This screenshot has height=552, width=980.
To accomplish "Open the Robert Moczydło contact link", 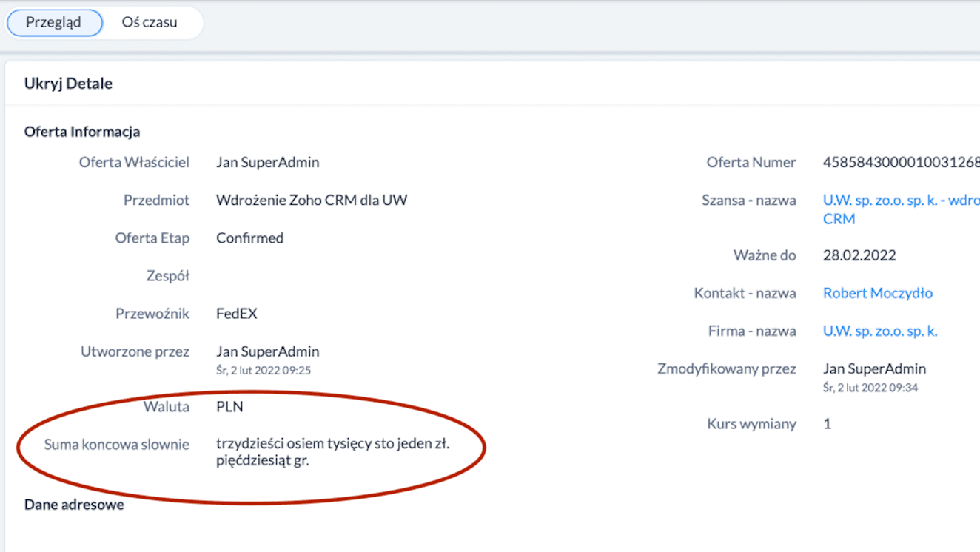I will (x=877, y=293).
